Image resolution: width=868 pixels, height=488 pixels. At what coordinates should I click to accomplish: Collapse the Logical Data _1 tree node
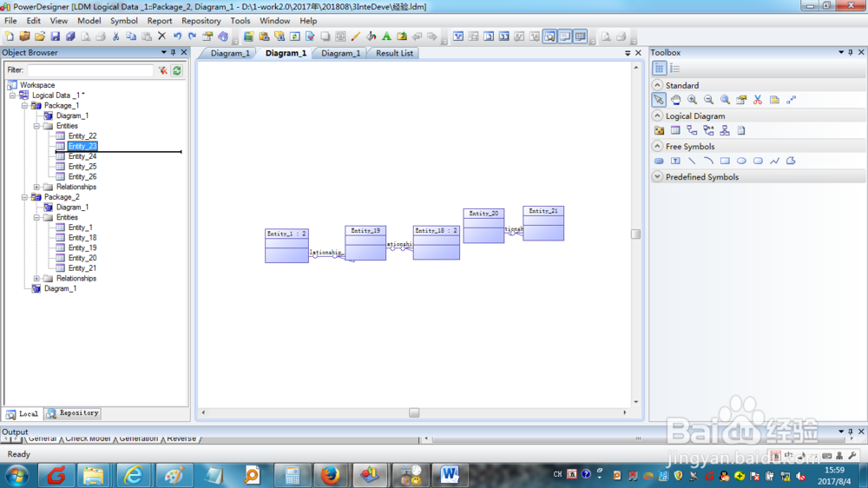12,96
